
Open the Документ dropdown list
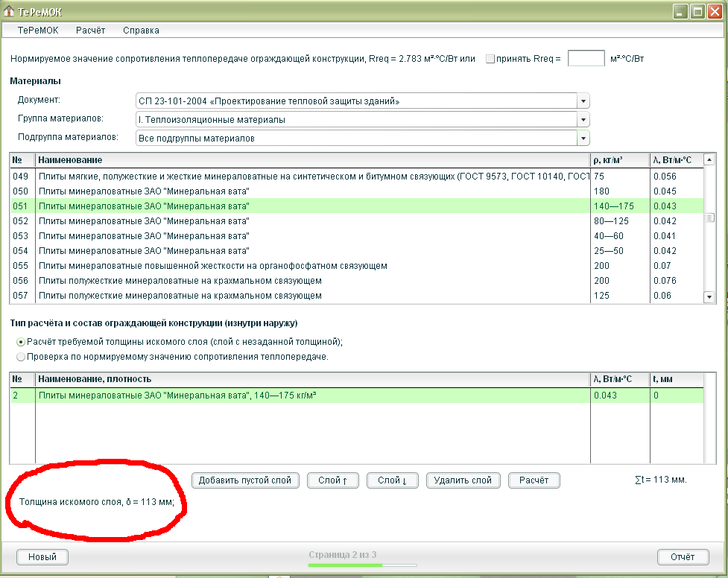[x=583, y=101]
